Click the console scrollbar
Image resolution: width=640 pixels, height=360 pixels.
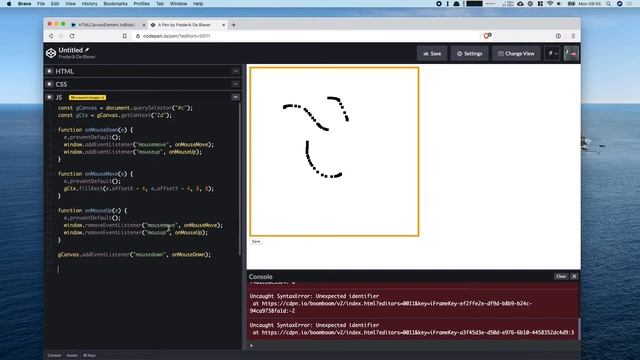coord(579,329)
